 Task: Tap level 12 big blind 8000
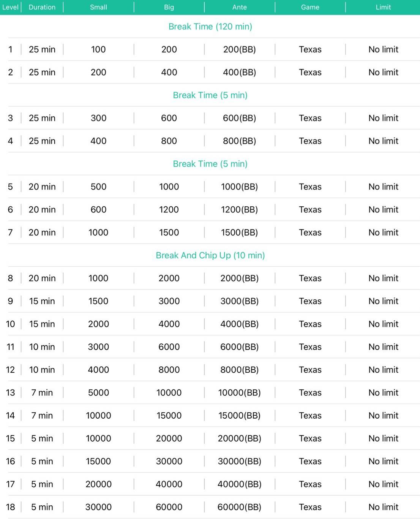pos(169,370)
